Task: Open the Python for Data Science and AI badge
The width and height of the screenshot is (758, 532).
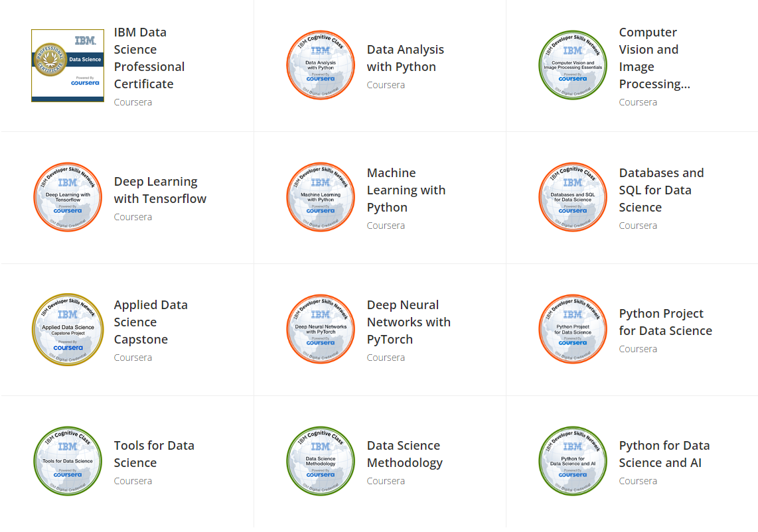Action: click(572, 460)
